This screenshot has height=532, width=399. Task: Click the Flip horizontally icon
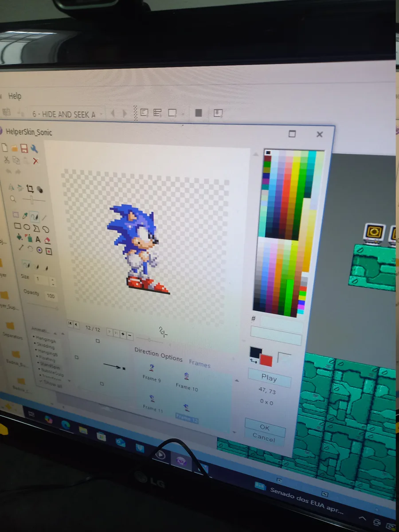coord(12,188)
